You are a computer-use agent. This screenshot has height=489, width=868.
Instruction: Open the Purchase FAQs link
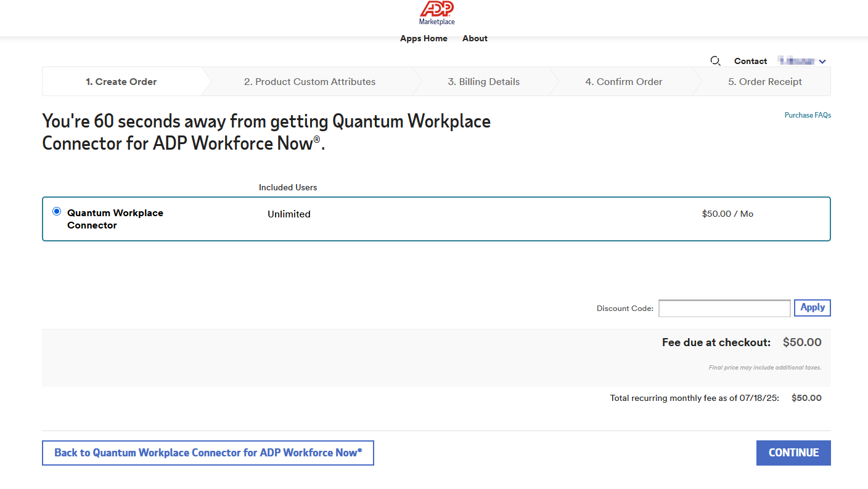808,115
